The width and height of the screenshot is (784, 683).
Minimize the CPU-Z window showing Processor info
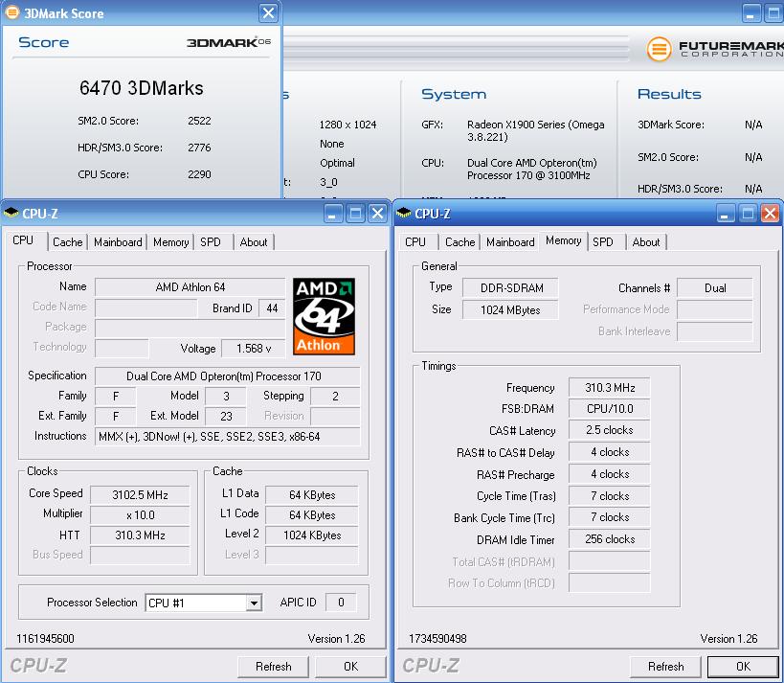[x=333, y=214]
